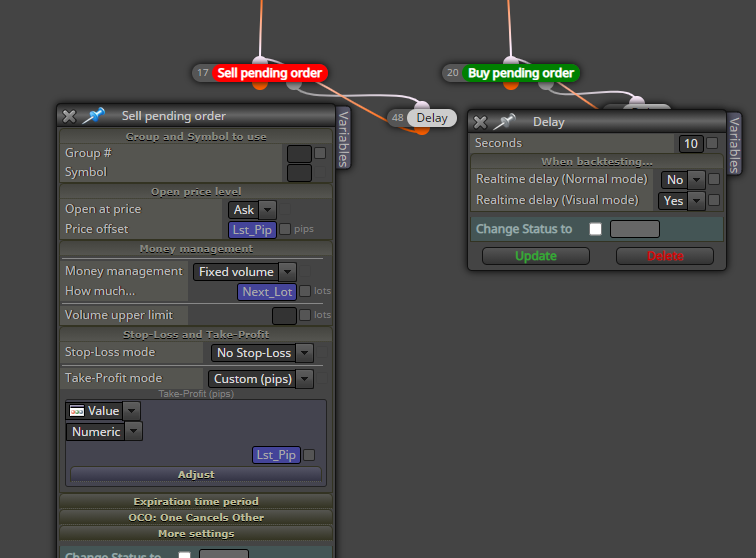Image resolution: width=756 pixels, height=558 pixels.
Task: Collapse the When backtesting section
Action: (x=597, y=162)
